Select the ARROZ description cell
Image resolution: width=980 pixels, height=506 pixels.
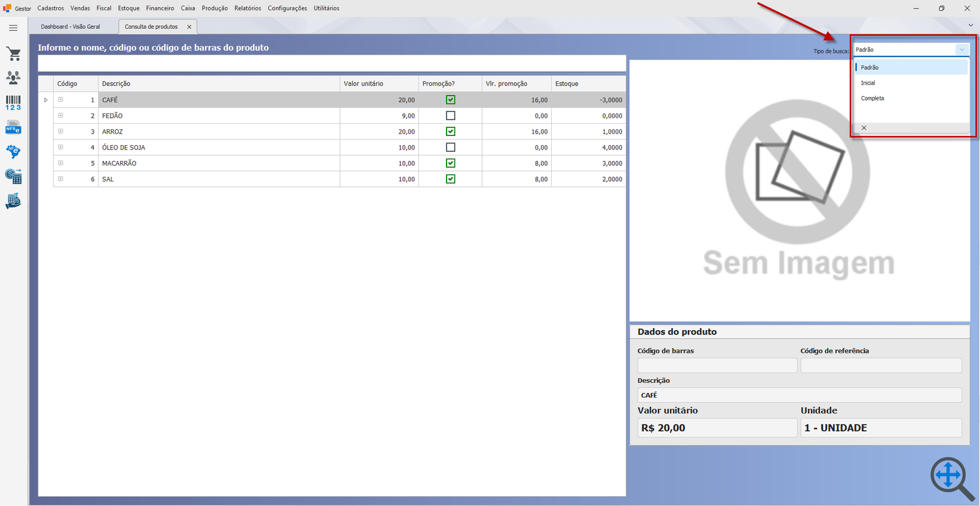point(219,132)
